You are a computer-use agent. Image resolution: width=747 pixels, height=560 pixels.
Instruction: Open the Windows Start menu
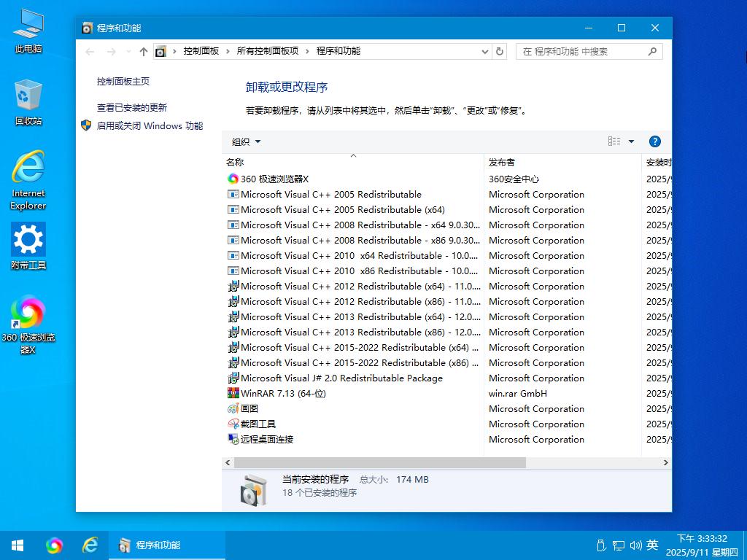pos(18,545)
